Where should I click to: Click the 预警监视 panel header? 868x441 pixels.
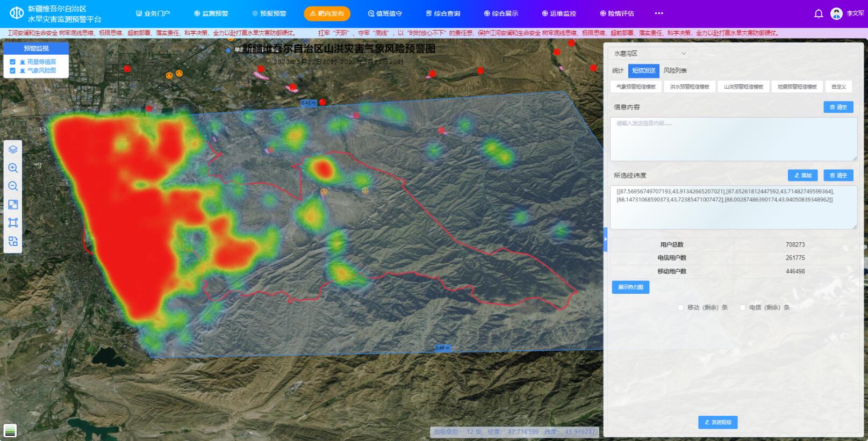[x=36, y=48]
